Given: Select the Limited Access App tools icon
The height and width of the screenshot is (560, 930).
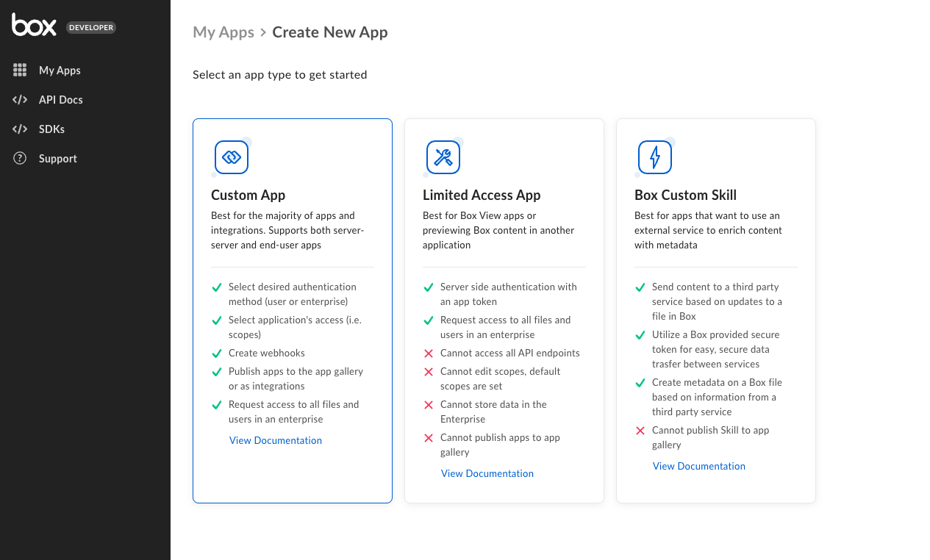Looking at the screenshot, I should [443, 157].
